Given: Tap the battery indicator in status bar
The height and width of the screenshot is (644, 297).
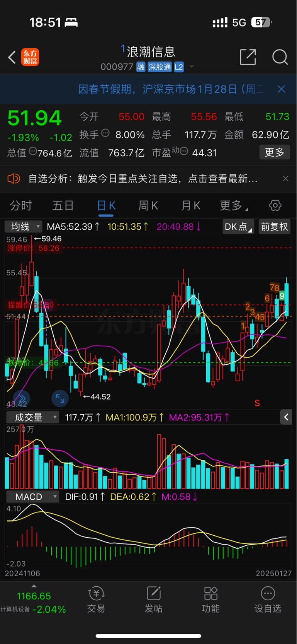Looking at the screenshot, I should pyautogui.click(x=261, y=22).
